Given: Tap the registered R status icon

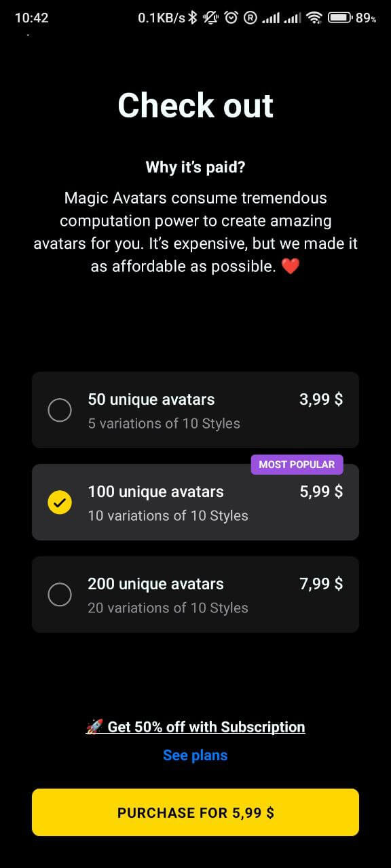Looking at the screenshot, I should [x=250, y=18].
